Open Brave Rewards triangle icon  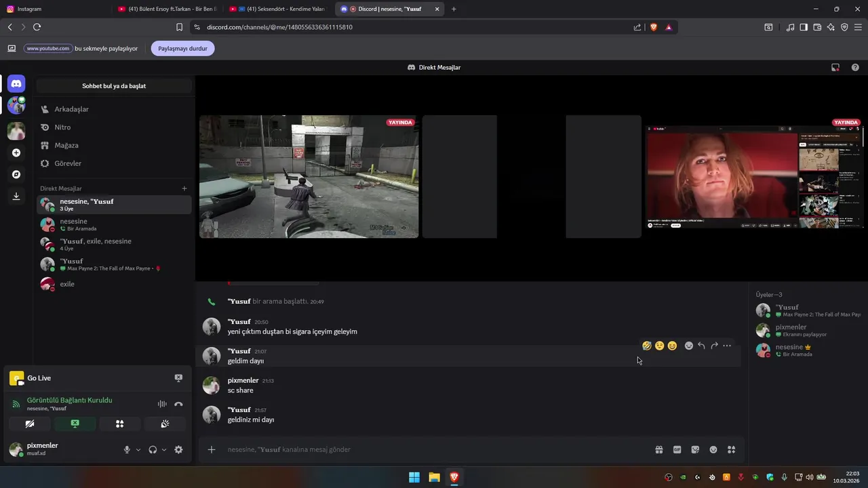(x=669, y=27)
